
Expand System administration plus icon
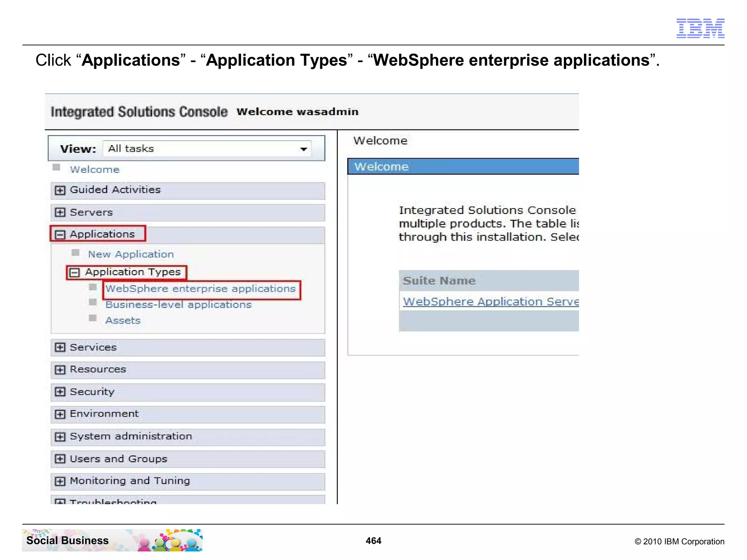(60, 437)
